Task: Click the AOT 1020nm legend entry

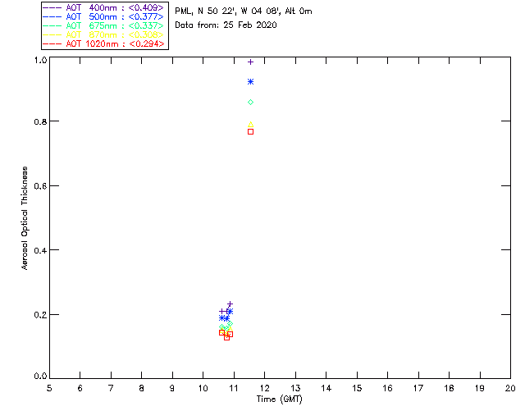Action: 104,43
